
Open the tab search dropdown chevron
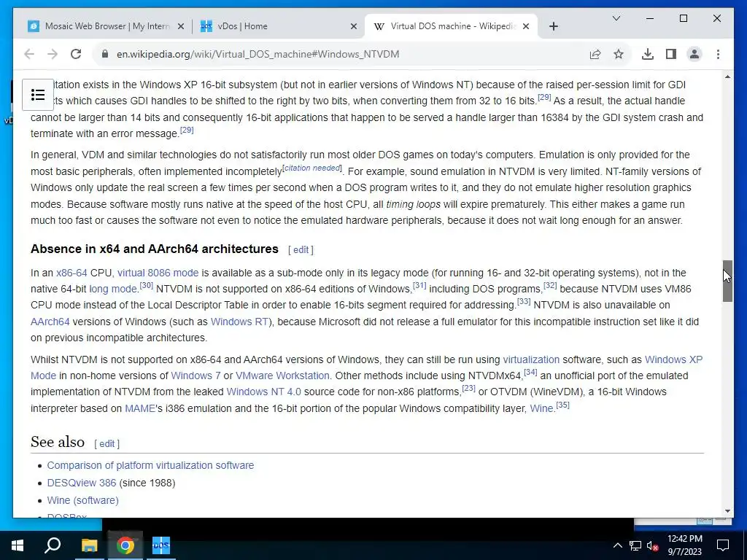616,18
